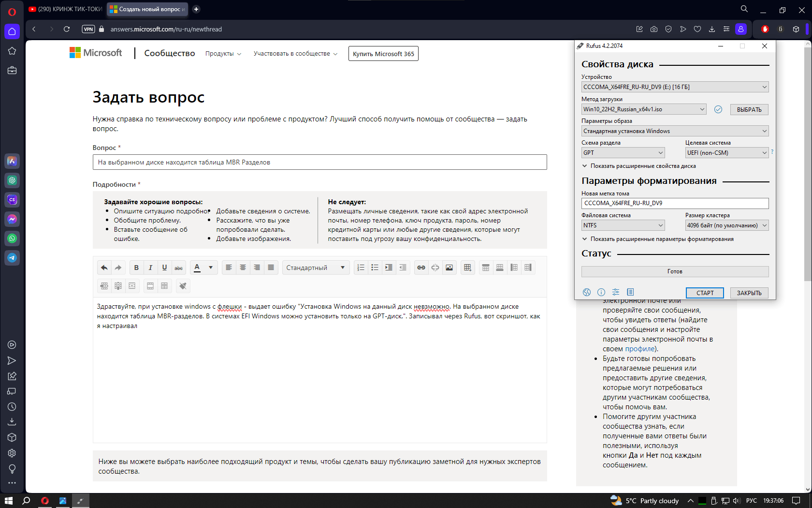Open the Размер кластера dropdown
812x508 pixels.
point(727,225)
